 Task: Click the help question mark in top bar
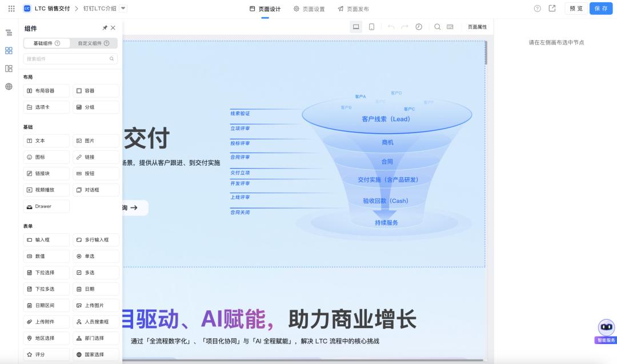(537, 9)
